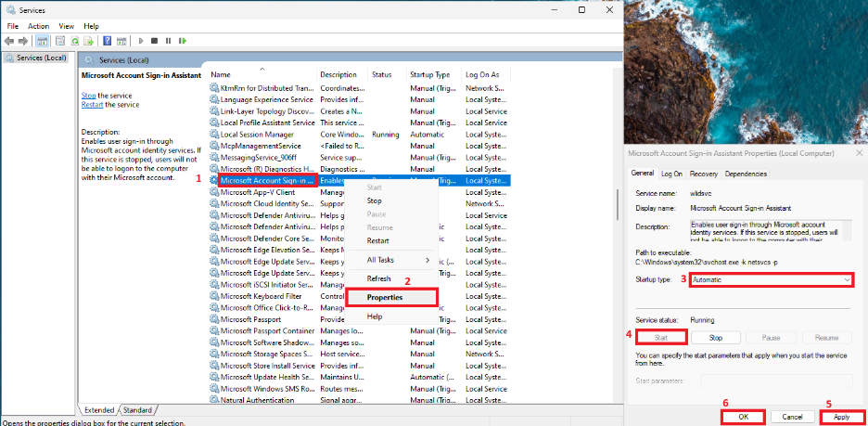
Task: Sort by the Status column header
Action: (x=388, y=75)
